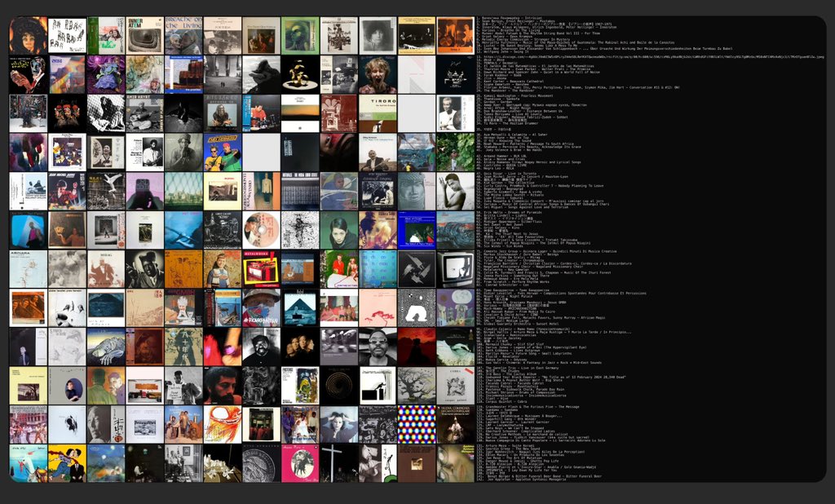Image resolution: width=835 pixels, height=504 pixels.
Task: Choose 'Facundo Cabral – Facundo Cabral' entry
Action: point(510,383)
